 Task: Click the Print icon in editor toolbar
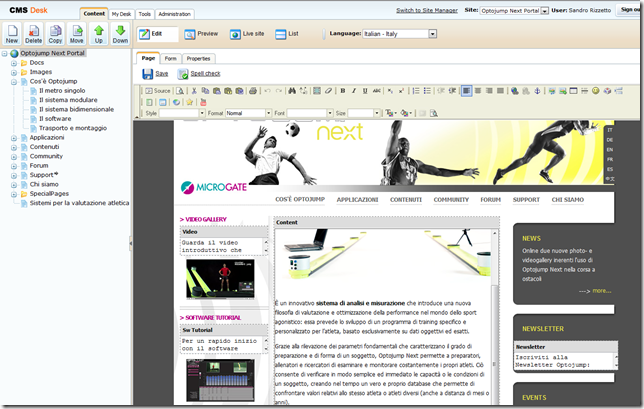[x=253, y=91]
